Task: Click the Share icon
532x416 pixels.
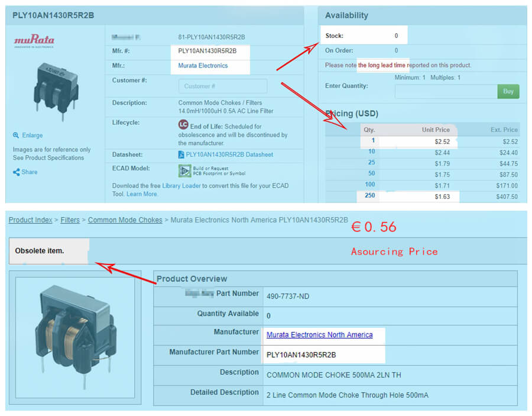Action: point(16,172)
